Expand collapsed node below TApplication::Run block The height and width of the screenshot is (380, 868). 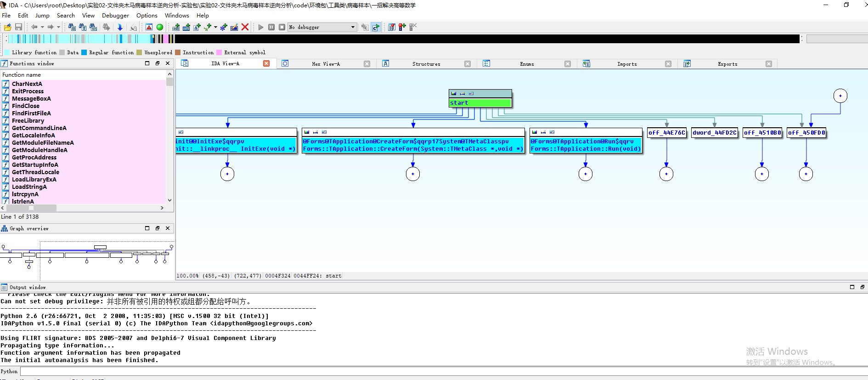pyautogui.click(x=586, y=174)
